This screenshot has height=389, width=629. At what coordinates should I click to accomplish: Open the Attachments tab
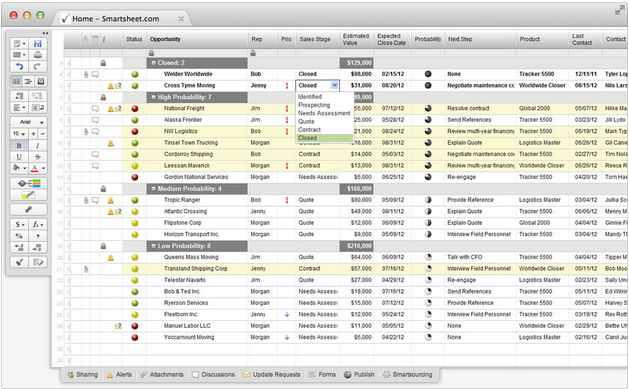[x=162, y=375]
